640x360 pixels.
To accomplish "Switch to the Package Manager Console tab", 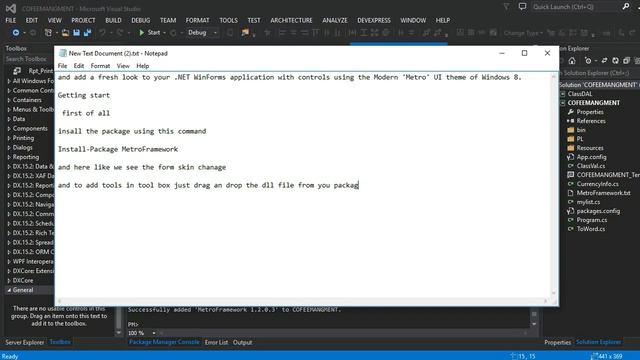I will pyautogui.click(x=164, y=342).
